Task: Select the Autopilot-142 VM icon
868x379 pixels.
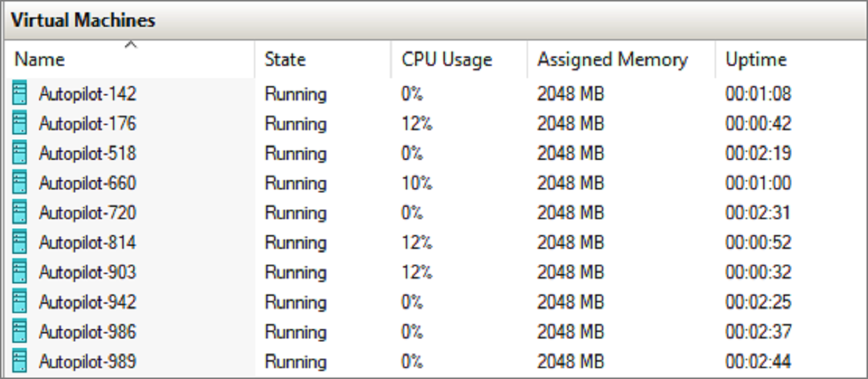Action: pos(20,94)
